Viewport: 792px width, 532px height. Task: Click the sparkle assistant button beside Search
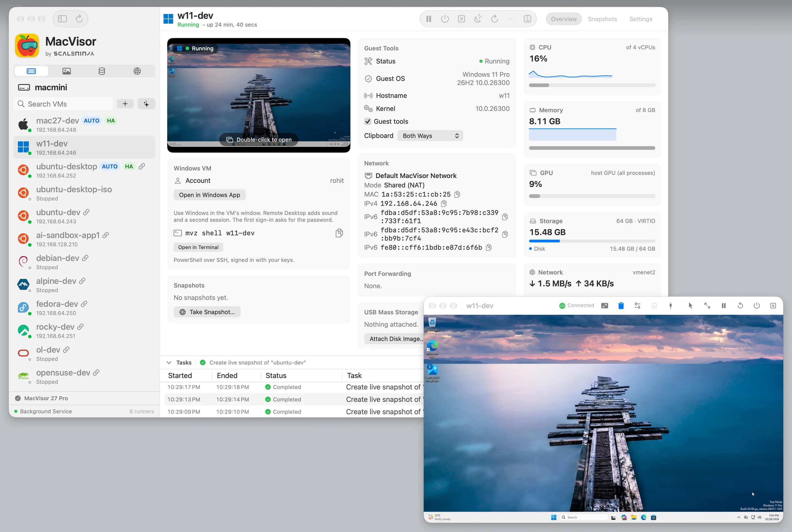point(146,104)
